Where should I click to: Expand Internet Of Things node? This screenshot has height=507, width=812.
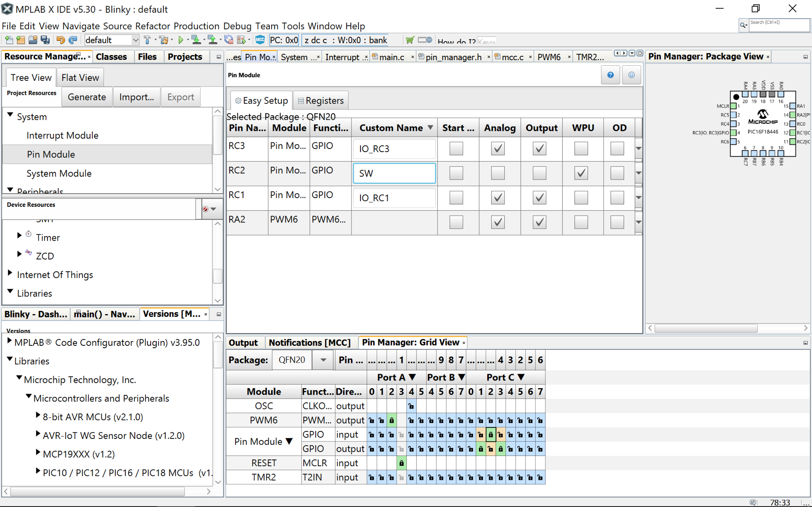tap(10, 273)
